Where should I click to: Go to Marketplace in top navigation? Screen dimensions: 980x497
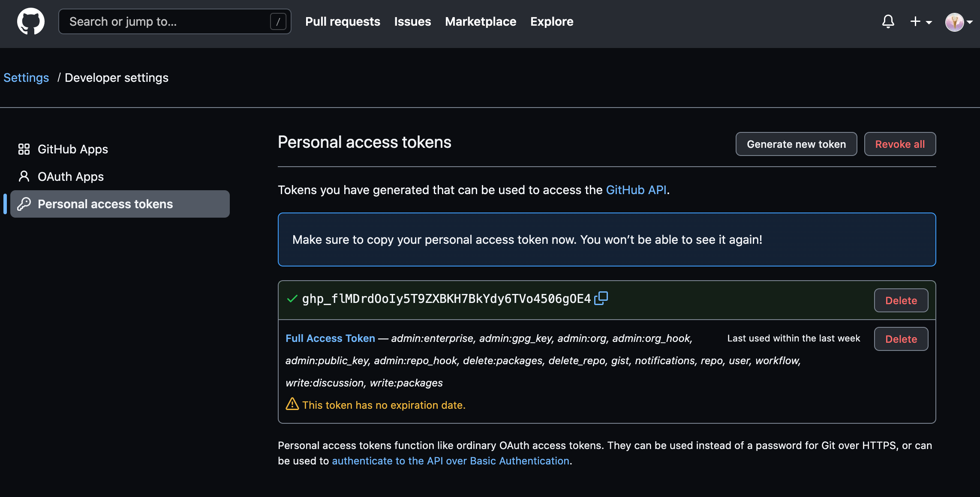click(x=481, y=21)
